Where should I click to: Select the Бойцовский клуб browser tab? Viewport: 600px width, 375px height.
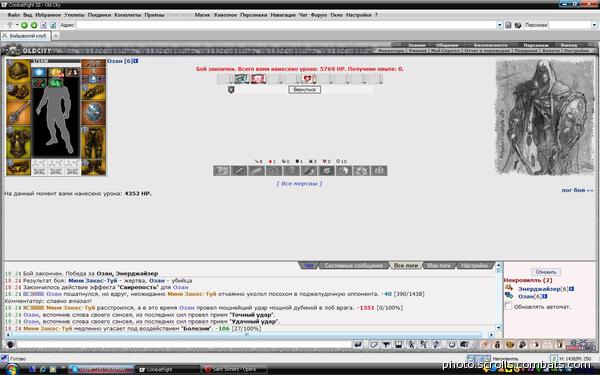pos(25,36)
